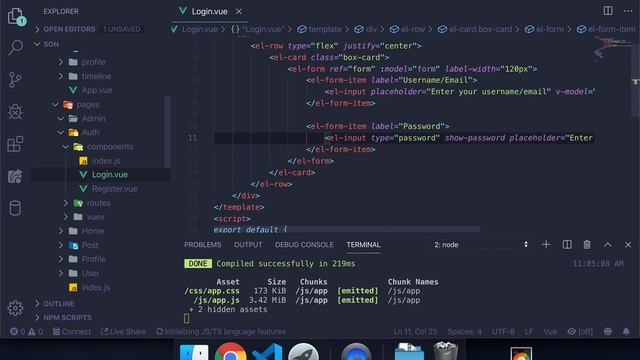Kill the terminal with trash icon
This screenshot has width=640, height=360.
[x=587, y=244]
